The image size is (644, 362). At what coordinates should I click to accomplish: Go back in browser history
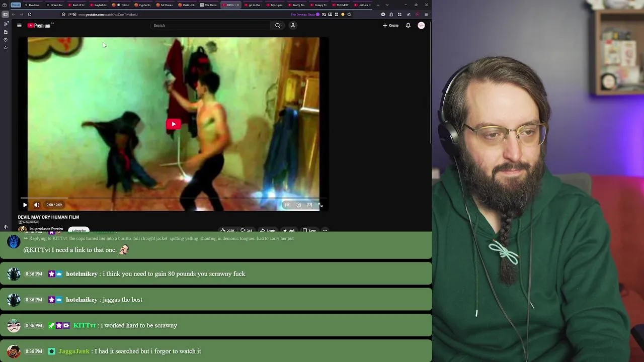coord(14,15)
